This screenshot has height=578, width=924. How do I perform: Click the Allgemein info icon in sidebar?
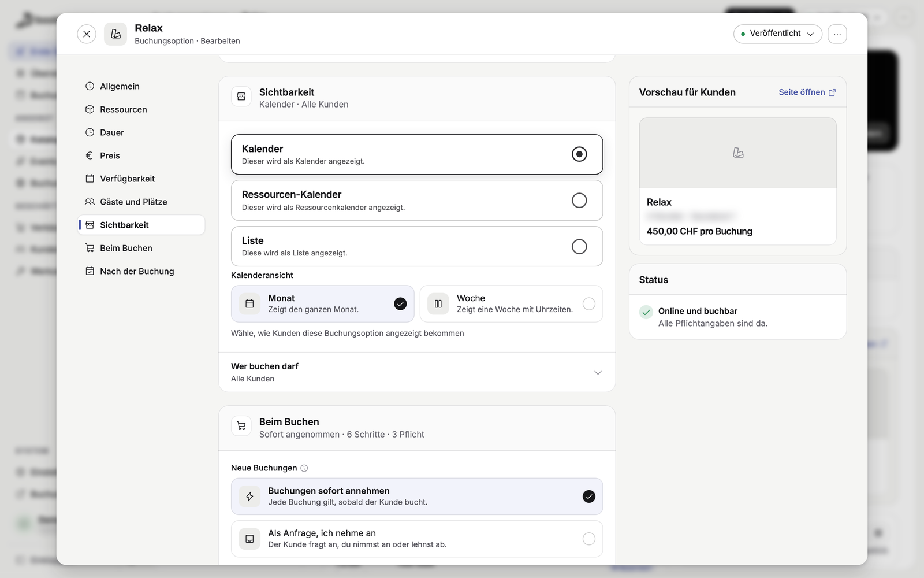pos(90,86)
